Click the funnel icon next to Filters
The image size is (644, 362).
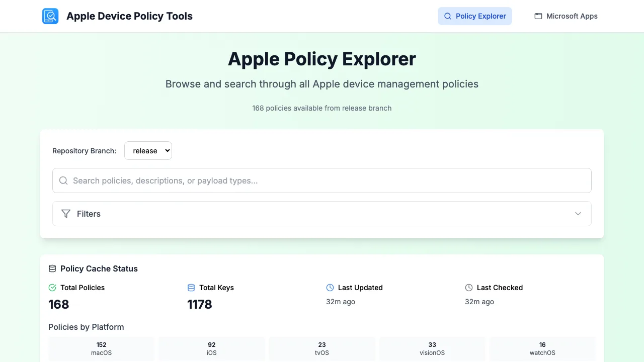66,214
